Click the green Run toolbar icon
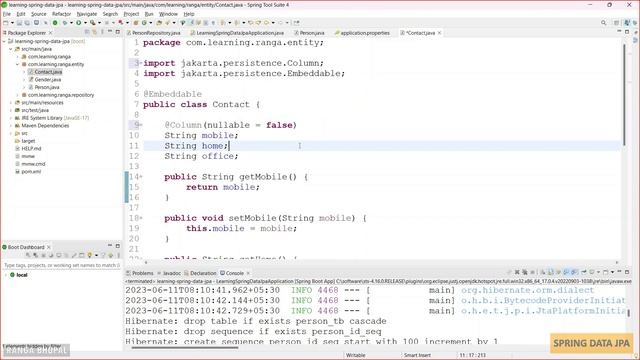 click(78, 23)
